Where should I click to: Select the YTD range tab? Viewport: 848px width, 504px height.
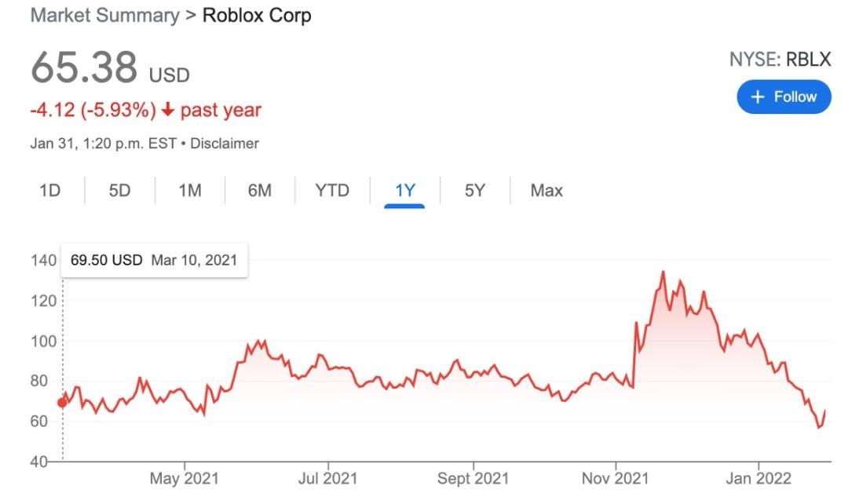pyautogui.click(x=332, y=190)
